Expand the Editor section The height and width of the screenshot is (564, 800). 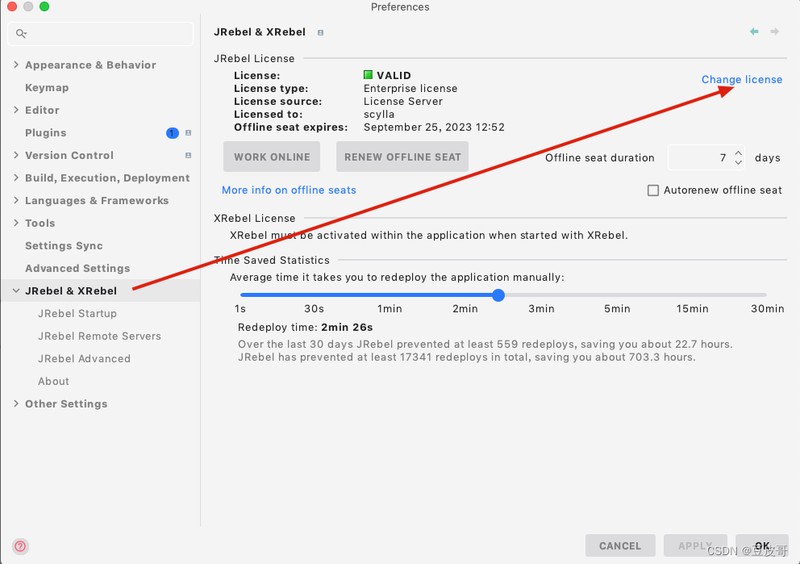pyautogui.click(x=16, y=110)
